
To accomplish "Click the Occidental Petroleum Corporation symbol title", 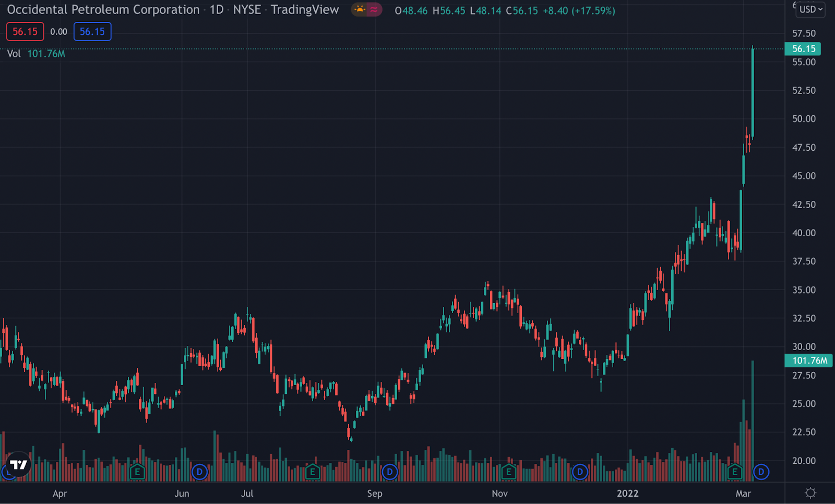I will coord(103,10).
